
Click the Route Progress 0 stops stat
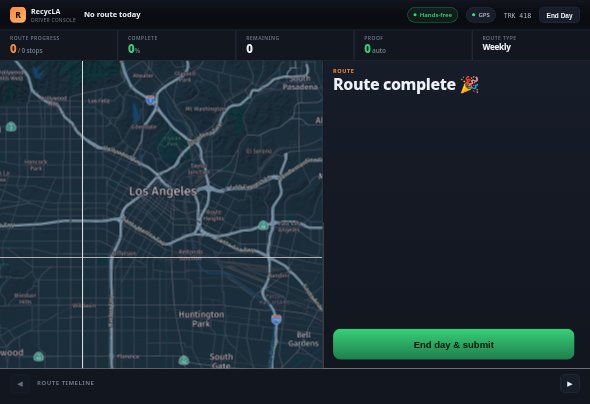(59, 45)
